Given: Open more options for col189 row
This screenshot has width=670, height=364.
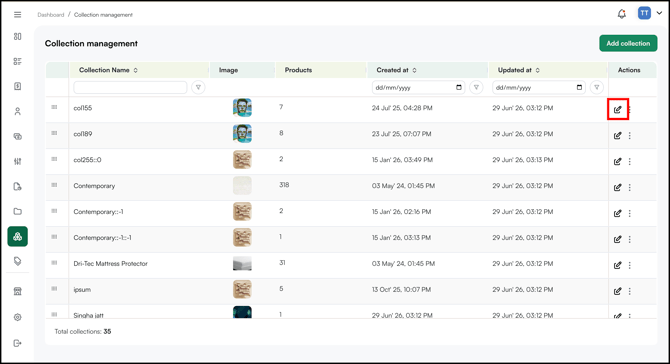Looking at the screenshot, I should 629,135.
